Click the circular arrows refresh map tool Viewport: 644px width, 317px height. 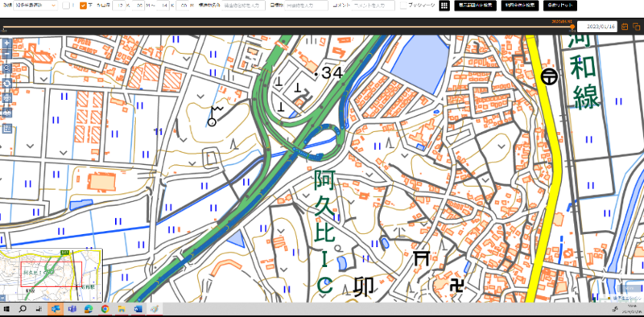coord(7,84)
